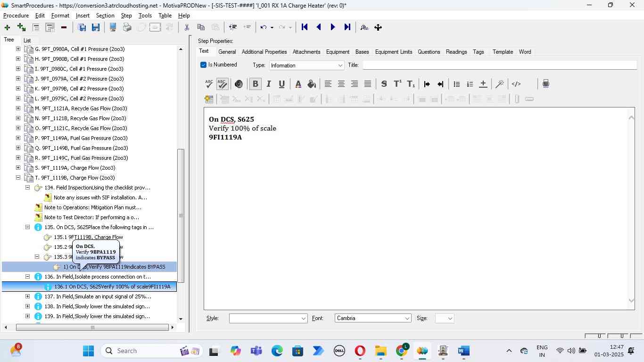644x362 pixels.
Task: Click the Title input field
Action: [x=499, y=65]
